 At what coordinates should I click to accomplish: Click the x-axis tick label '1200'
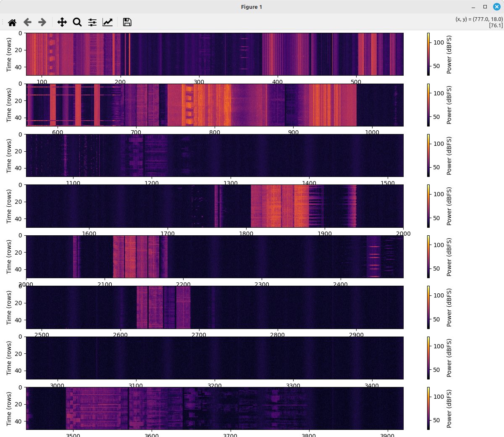point(152,183)
